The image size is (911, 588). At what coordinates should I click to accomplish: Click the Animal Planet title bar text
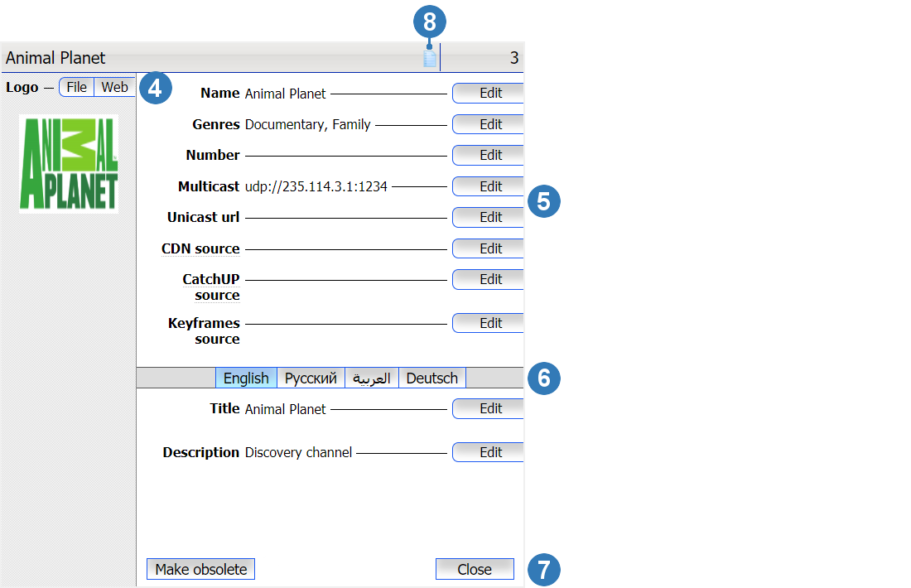click(x=55, y=58)
